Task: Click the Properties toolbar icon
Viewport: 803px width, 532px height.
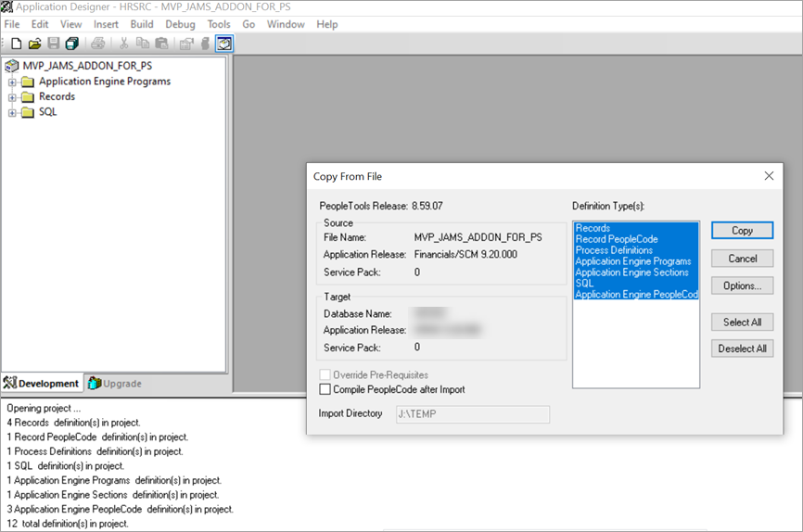Action: (x=186, y=44)
